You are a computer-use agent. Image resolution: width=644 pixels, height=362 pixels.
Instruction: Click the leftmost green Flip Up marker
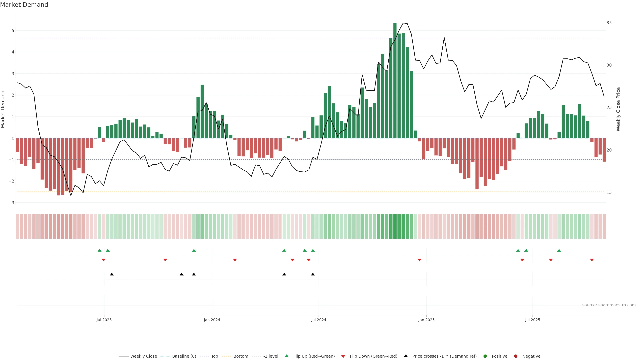point(99,250)
